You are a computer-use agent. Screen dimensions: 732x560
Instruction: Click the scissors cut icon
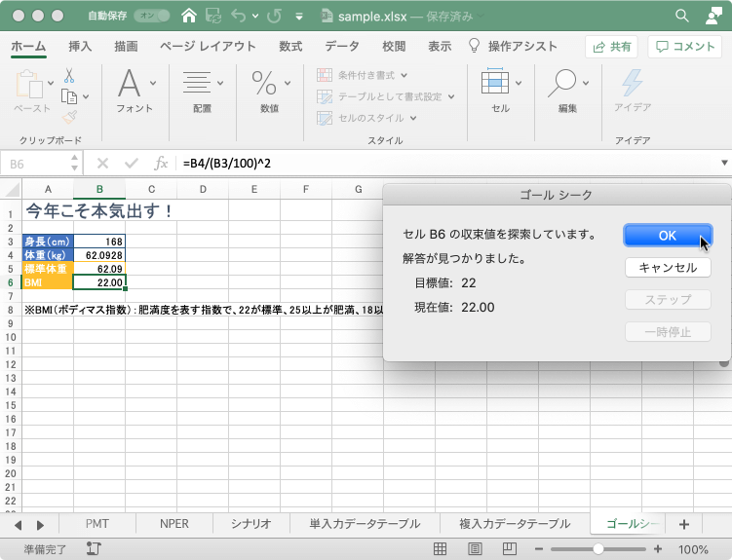[x=69, y=75]
